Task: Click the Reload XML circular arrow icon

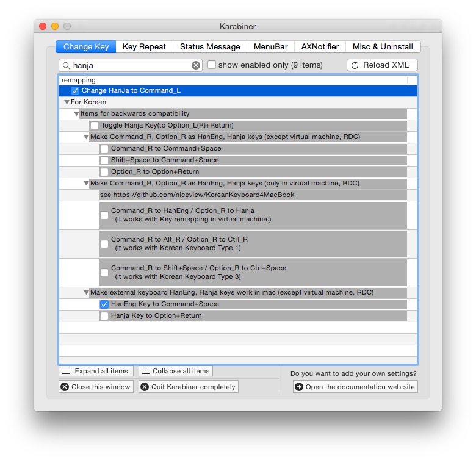Action: coord(355,65)
